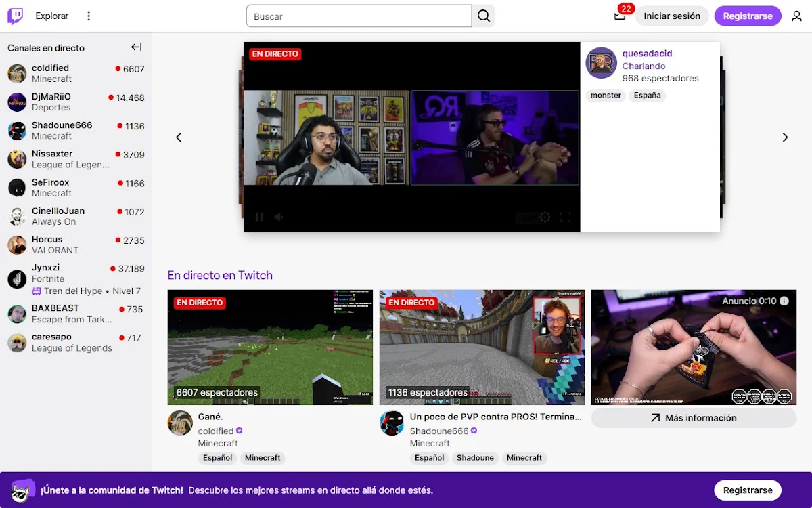
Task: Mute the featured stream volume
Action: click(x=279, y=217)
